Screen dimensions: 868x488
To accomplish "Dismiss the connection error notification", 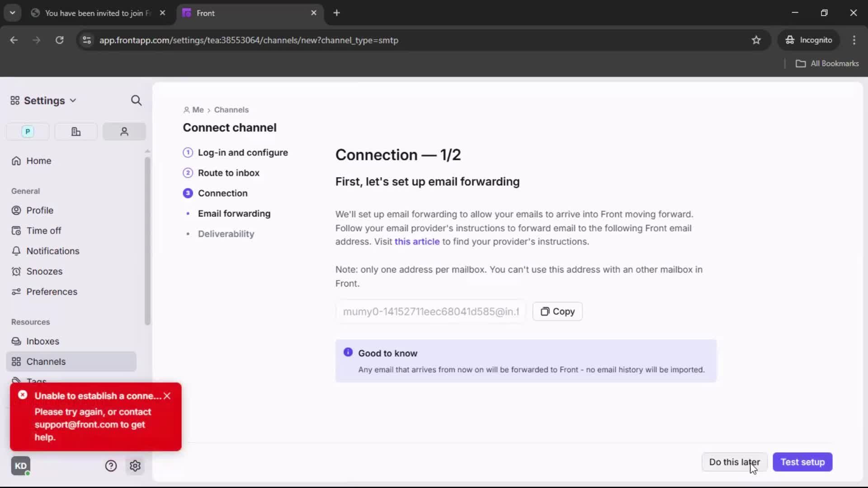I will pos(167,395).
